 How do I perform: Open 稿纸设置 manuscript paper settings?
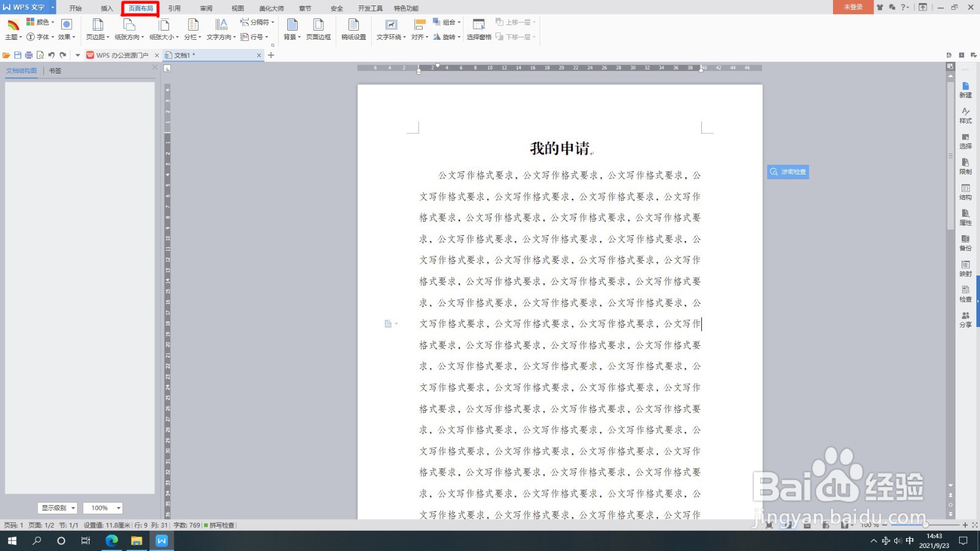353,29
